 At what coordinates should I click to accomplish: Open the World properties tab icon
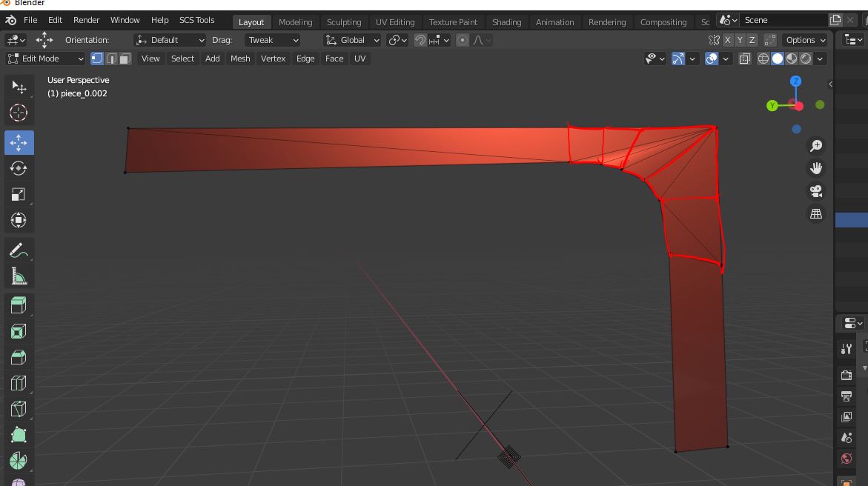(847, 459)
